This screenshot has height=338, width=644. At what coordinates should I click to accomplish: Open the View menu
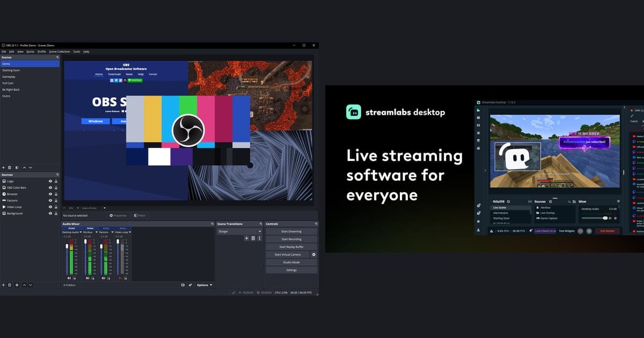(x=20, y=52)
